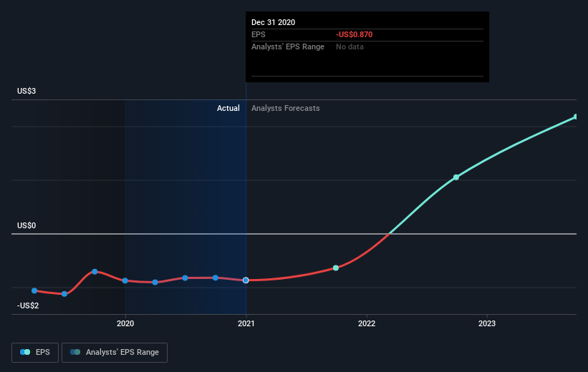Viewport: 588px width, 372px height.
Task: Click the first EPS data point in early 2019
Action: click(34, 290)
